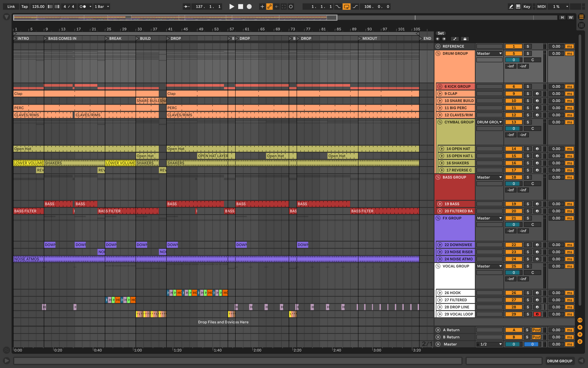Open DRUM GROUP output routing dropdown

(x=489, y=54)
